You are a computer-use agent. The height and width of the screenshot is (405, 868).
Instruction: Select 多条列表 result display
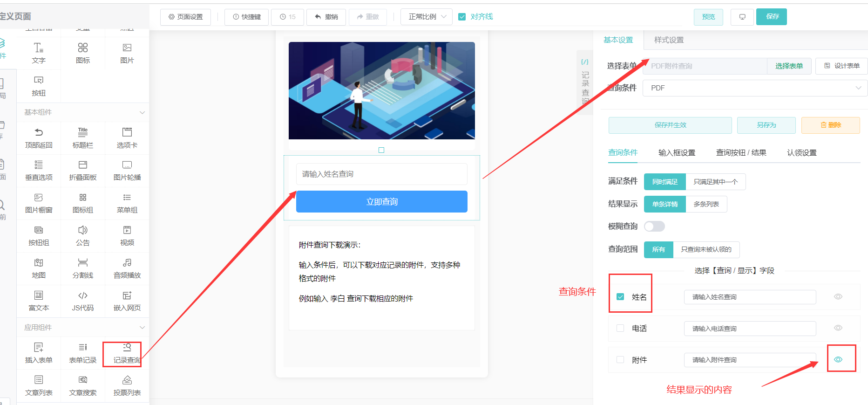coord(706,204)
